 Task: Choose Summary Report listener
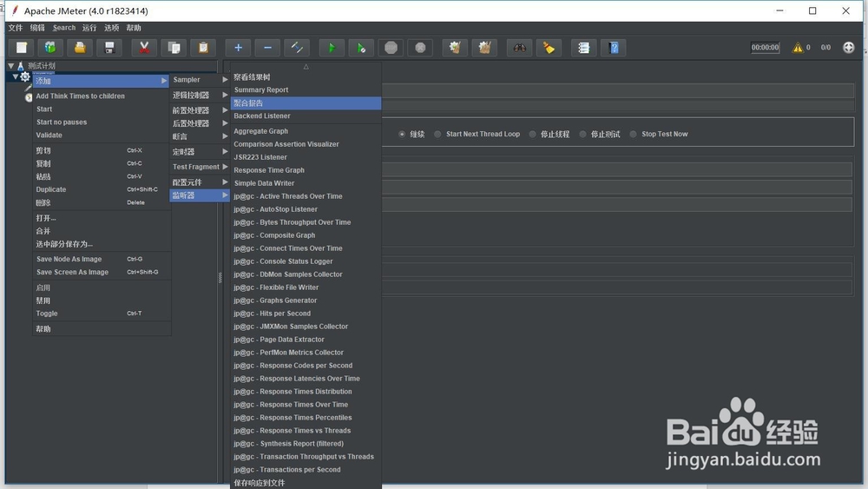pyautogui.click(x=306, y=89)
